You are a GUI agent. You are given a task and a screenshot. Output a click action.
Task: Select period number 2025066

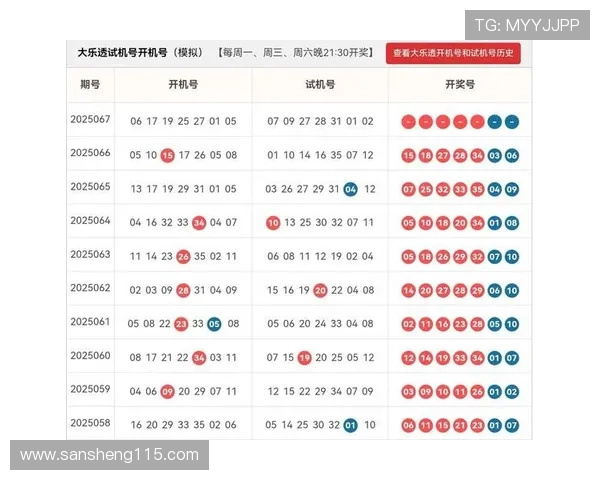pyautogui.click(x=90, y=153)
